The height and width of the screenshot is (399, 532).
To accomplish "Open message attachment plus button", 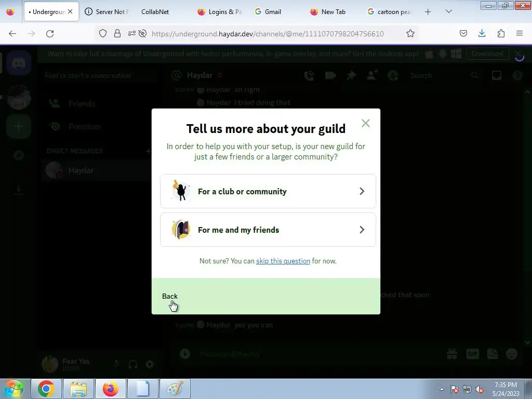I will click(185, 353).
